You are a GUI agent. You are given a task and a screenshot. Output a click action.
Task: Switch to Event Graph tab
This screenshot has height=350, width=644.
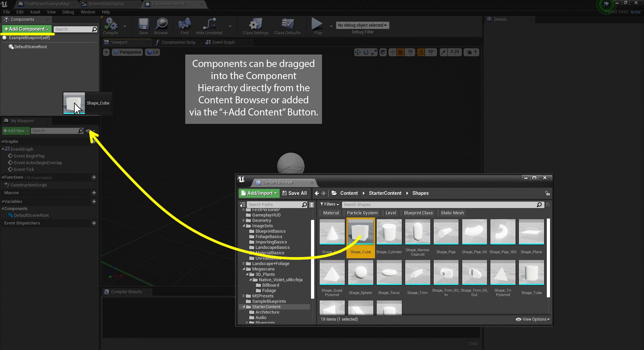[x=223, y=42]
